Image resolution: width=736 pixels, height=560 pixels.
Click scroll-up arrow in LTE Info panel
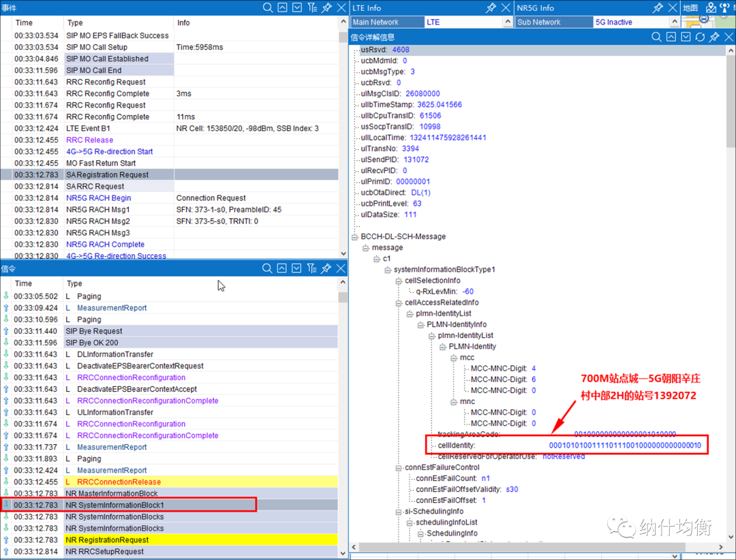[x=508, y=22]
